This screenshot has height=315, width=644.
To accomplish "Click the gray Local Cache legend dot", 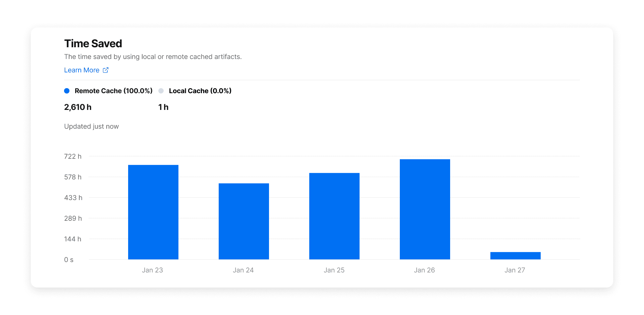I will click(161, 90).
